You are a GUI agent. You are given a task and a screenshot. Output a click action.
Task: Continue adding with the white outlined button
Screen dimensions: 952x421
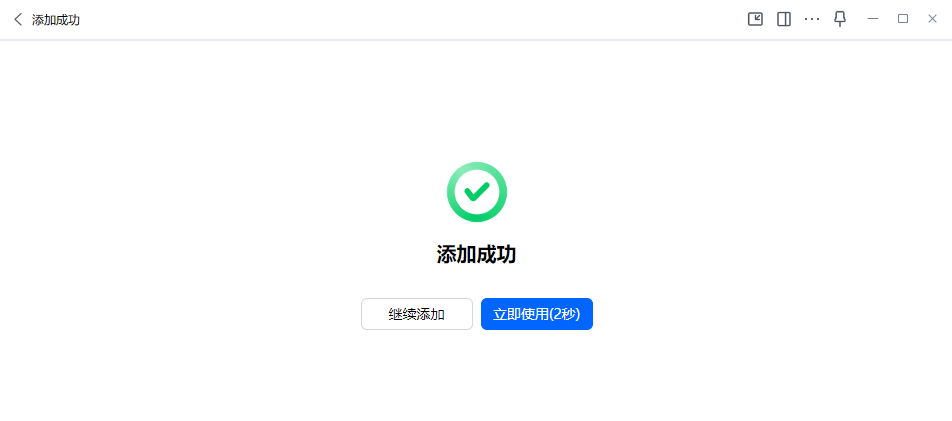pyautogui.click(x=416, y=314)
